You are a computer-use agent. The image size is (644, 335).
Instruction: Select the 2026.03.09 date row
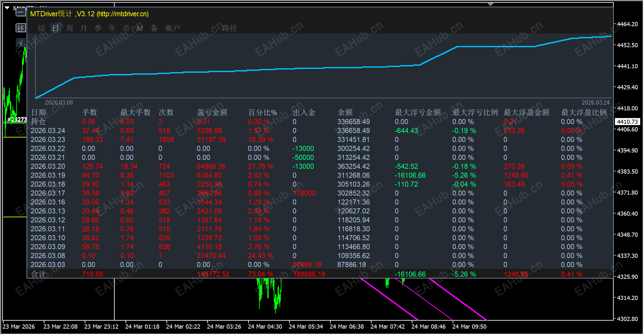point(48,247)
